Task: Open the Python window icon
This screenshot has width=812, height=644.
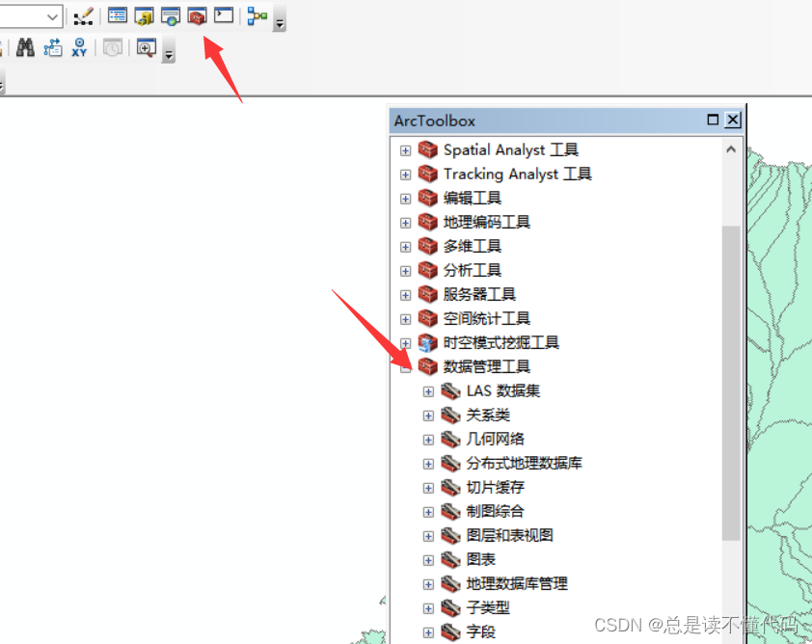Action: (224, 15)
